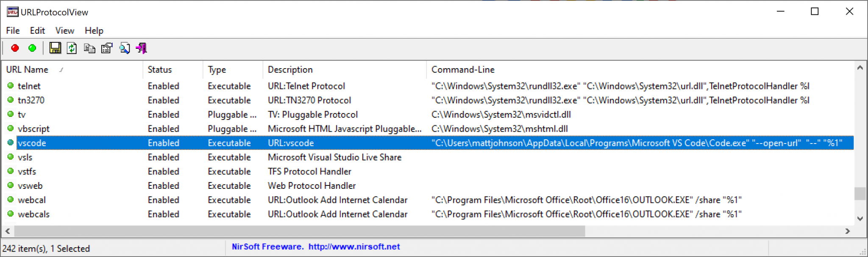Exit URLProtocolView using the door exit icon
The height and width of the screenshot is (257, 868).
(x=141, y=48)
